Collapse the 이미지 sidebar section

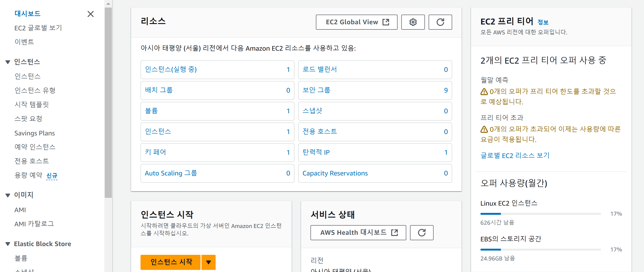8,195
